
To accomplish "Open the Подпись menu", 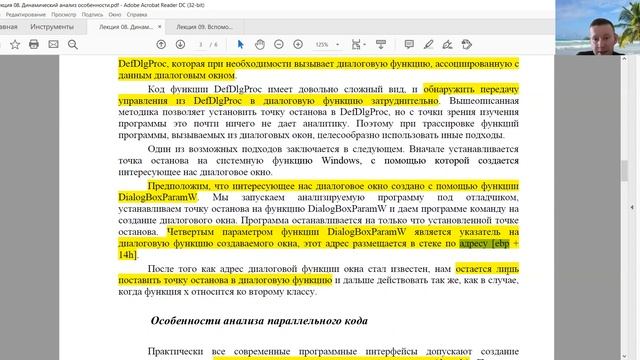I will tap(92, 14).
